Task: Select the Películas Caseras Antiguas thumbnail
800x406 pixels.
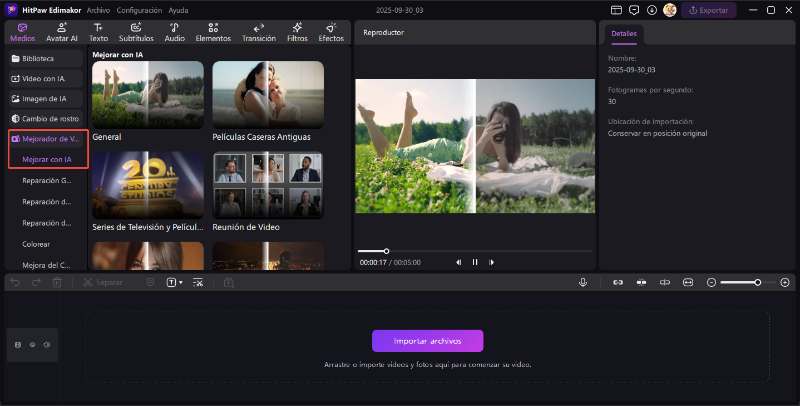Action: click(x=267, y=95)
